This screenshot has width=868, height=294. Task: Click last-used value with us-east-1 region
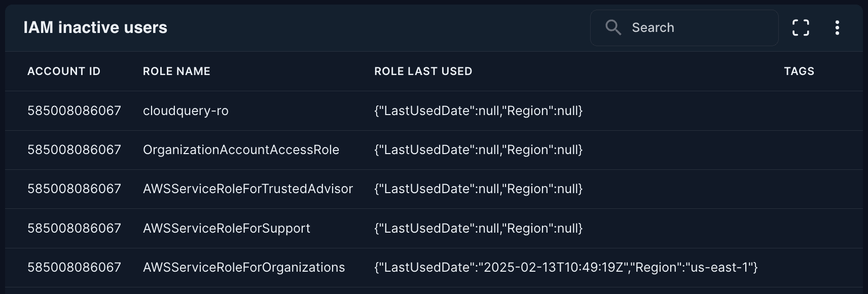coord(565,268)
